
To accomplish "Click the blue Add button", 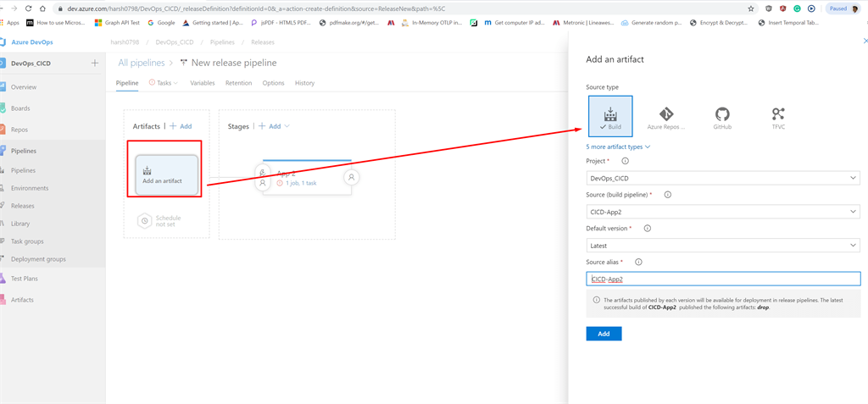I will [x=604, y=334].
